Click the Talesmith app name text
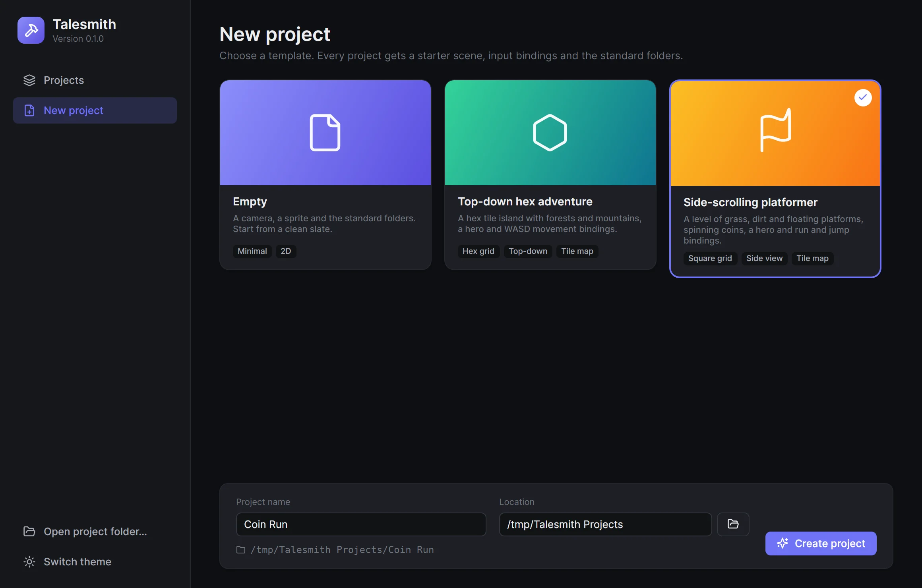Screen dimensions: 922x588 (85, 24)
